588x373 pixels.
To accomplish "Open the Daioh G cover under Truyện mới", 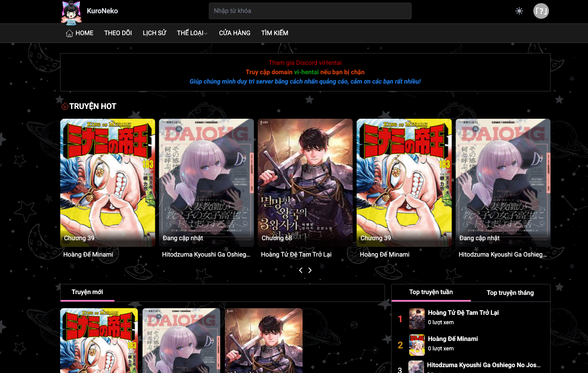I will 181,341.
